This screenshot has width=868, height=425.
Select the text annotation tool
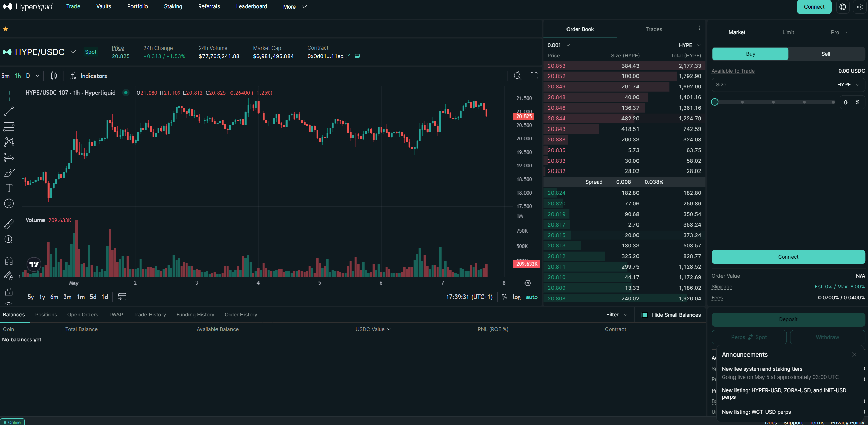pos(9,188)
